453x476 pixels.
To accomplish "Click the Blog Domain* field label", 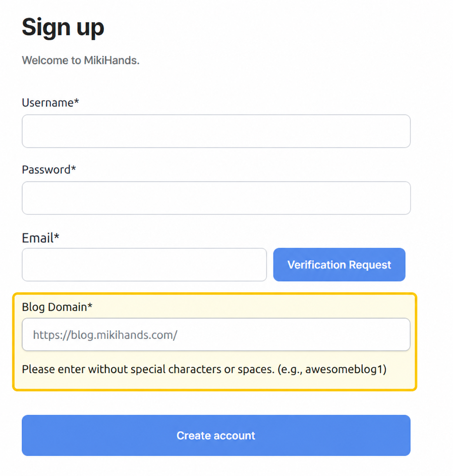I will 57,307.
